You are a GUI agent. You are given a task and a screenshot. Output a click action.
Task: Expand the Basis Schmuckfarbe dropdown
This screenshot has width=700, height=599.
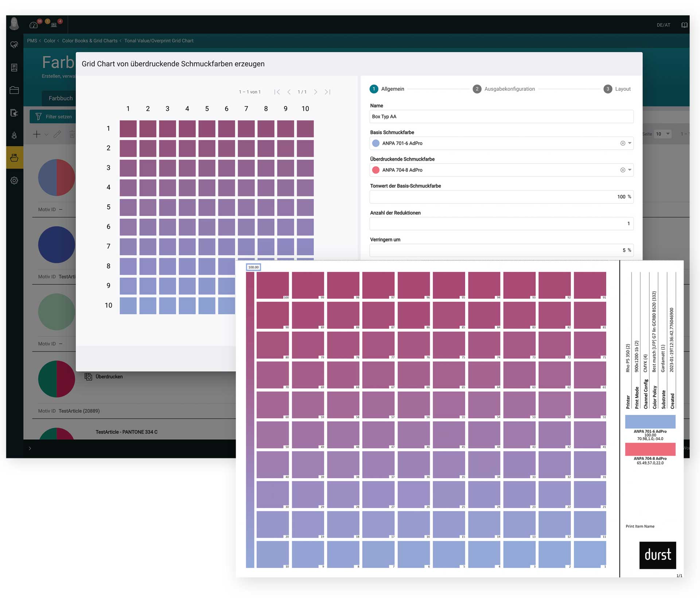click(x=630, y=143)
